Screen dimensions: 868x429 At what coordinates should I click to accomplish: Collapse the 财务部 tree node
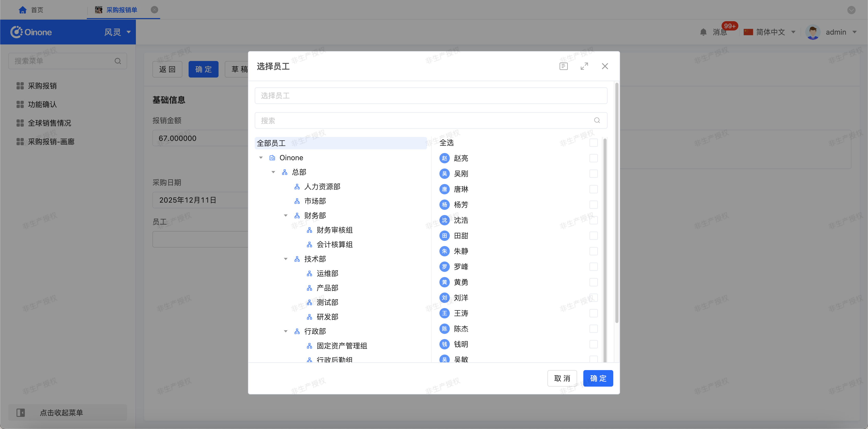pos(286,216)
